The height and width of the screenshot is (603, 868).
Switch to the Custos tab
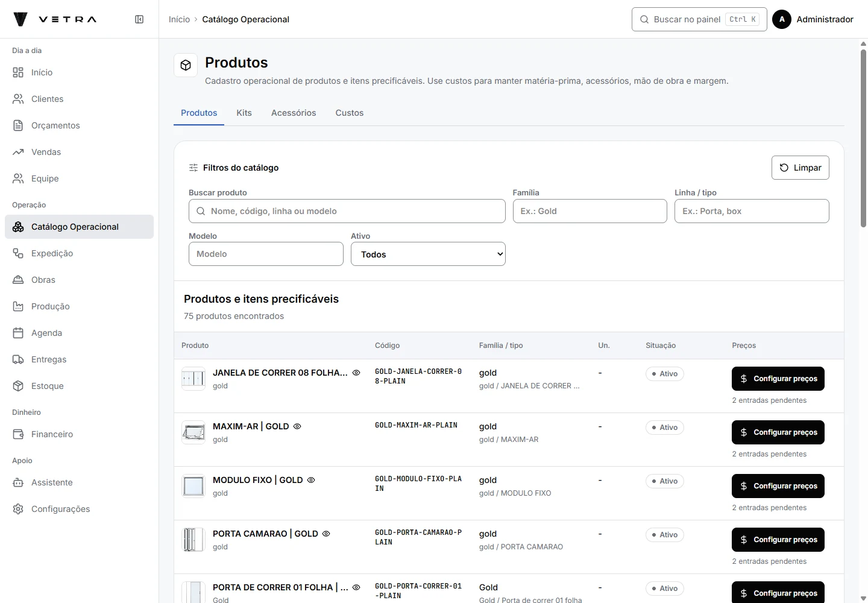350,113
